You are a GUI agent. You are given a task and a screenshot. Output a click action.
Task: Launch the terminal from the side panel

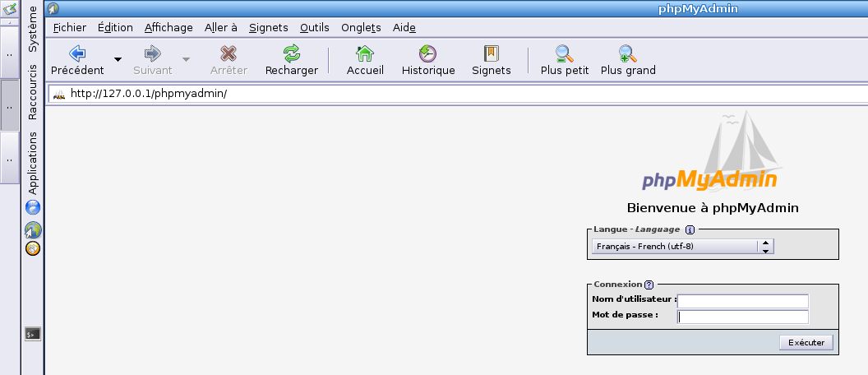(33, 334)
